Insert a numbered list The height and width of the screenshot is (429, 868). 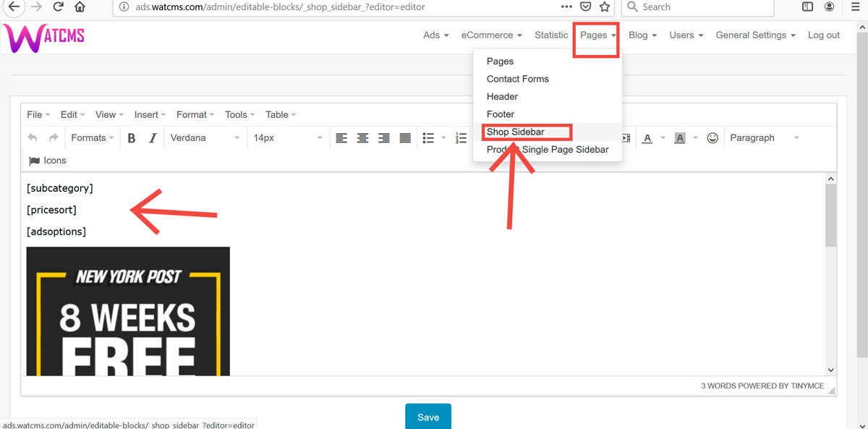pos(461,137)
